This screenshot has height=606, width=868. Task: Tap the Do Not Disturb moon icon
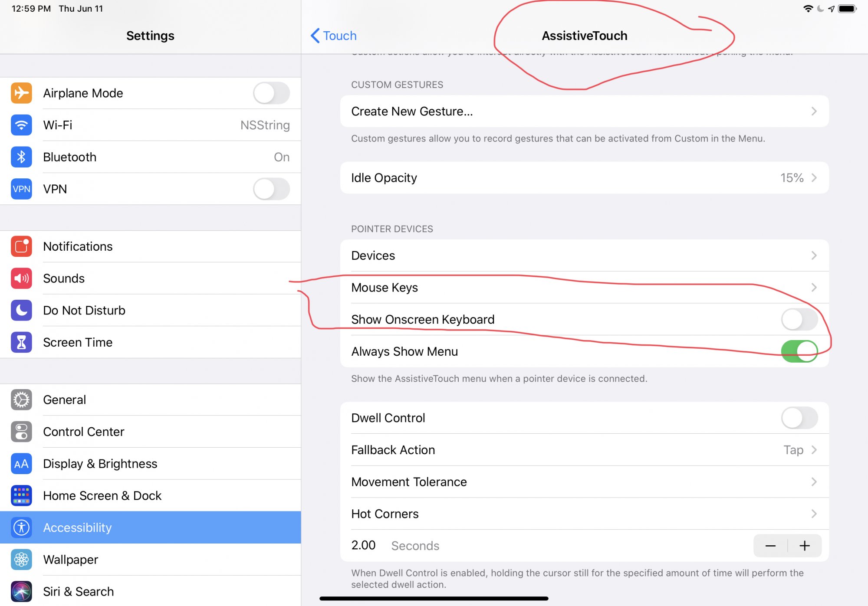(x=21, y=311)
